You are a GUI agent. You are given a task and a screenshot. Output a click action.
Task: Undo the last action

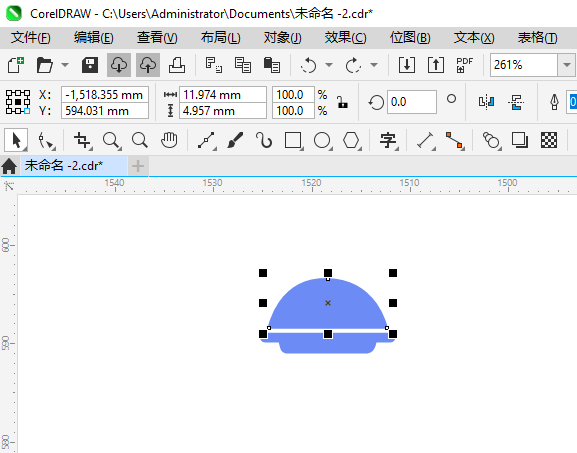pos(308,65)
